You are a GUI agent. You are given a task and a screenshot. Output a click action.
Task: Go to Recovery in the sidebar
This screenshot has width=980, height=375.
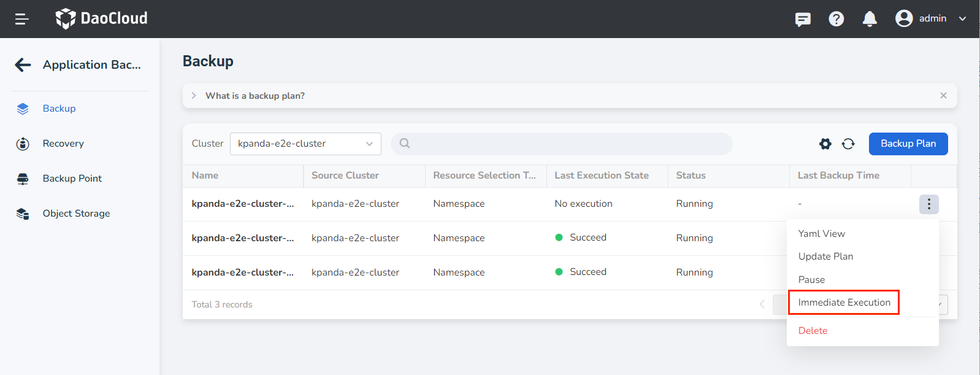coord(63,144)
